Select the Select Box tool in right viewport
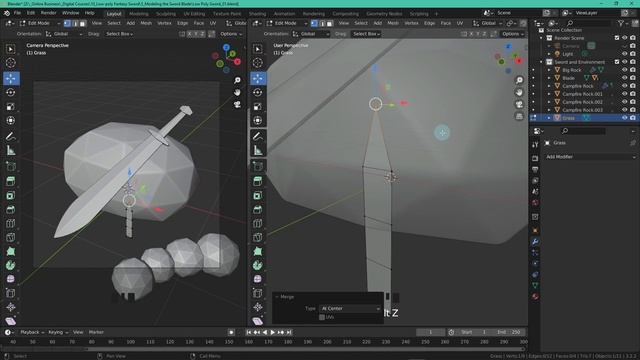 (258, 49)
